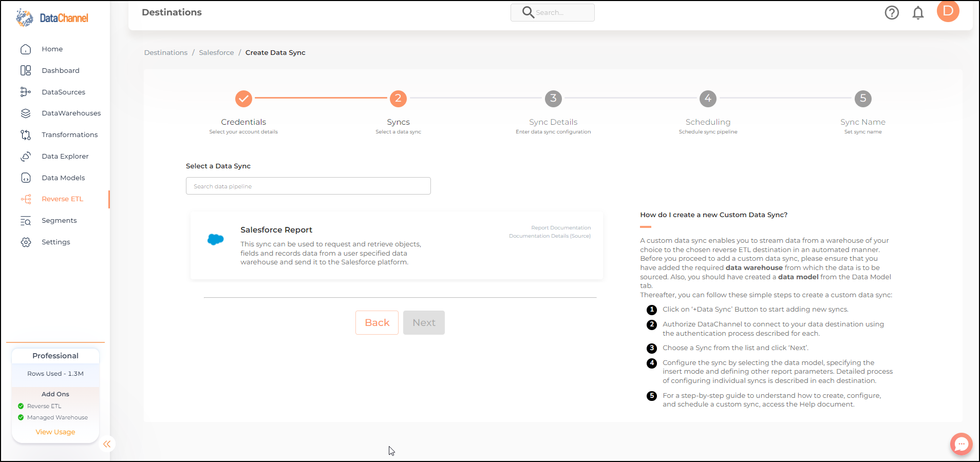
Task: Open Documentation Details (Source) link
Action: pos(550,236)
